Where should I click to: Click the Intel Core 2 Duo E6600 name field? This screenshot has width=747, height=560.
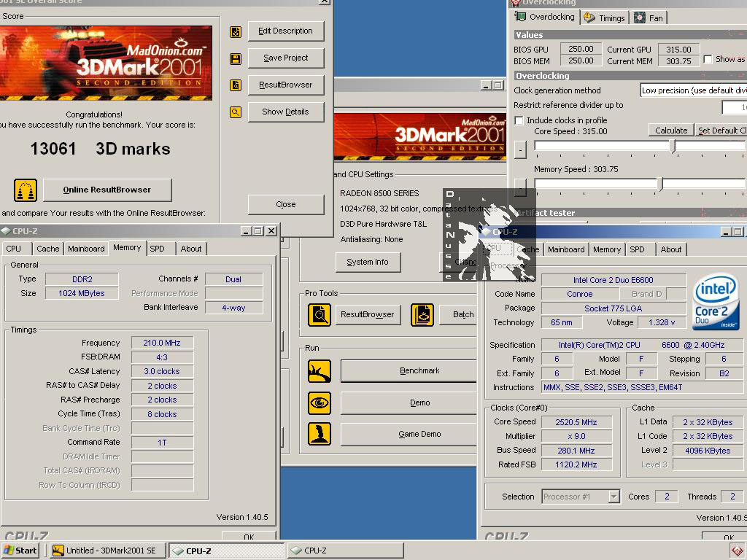pos(614,280)
